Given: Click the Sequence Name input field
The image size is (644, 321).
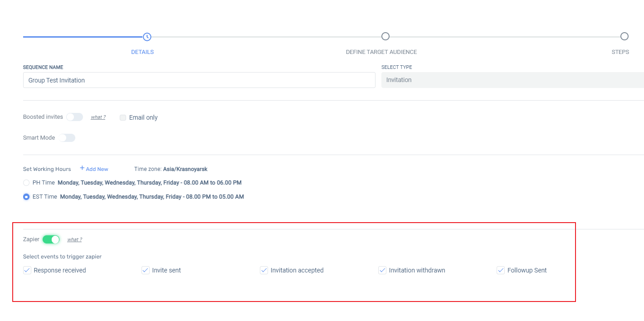Looking at the screenshot, I should 199,80.
